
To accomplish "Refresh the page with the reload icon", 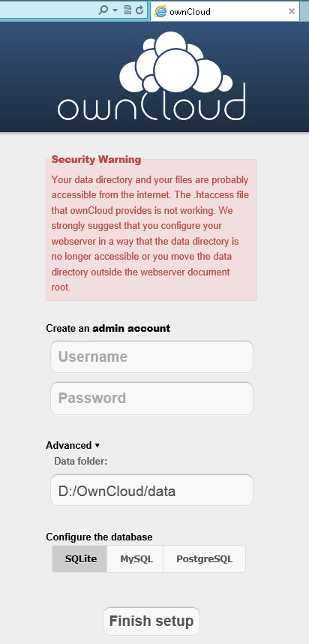I will pyautogui.click(x=139, y=11).
